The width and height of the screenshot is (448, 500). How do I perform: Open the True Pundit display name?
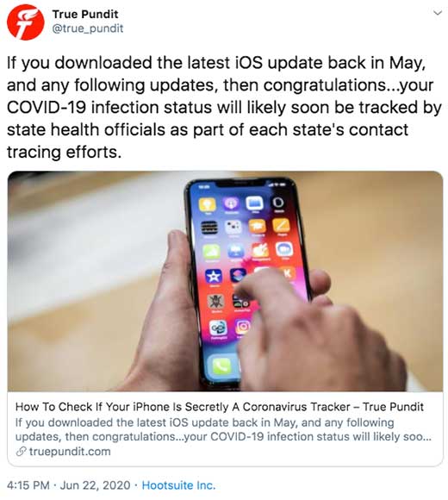[85, 14]
